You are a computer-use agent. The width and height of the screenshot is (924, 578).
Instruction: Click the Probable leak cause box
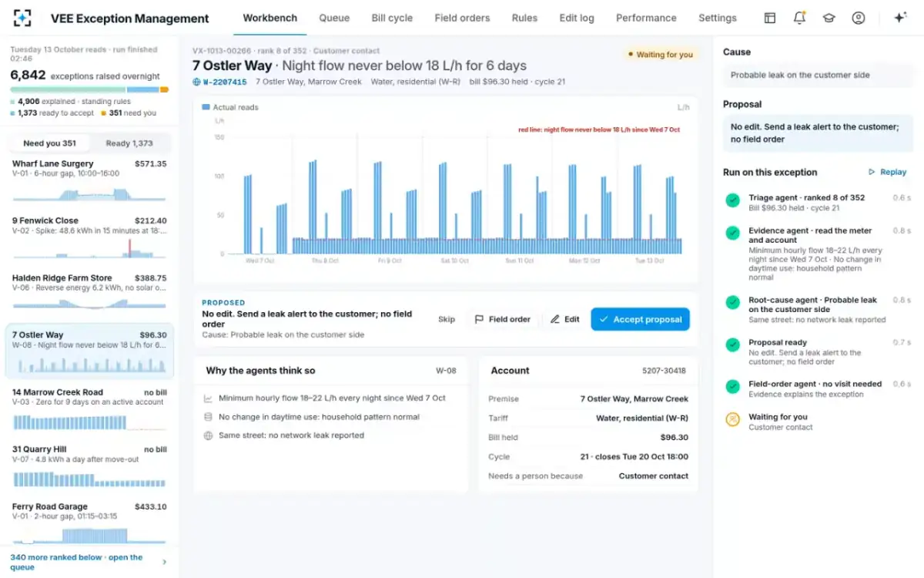pyautogui.click(x=818, y=76)
